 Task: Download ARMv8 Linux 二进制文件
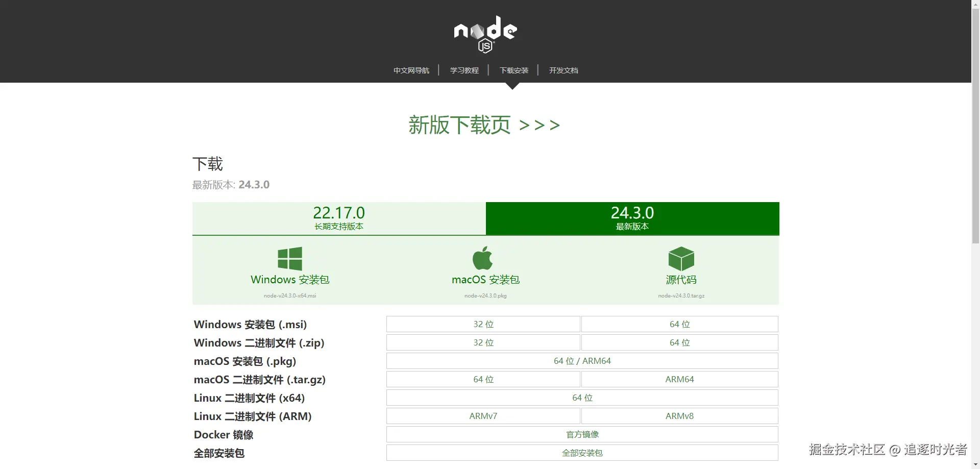(680, 416)
